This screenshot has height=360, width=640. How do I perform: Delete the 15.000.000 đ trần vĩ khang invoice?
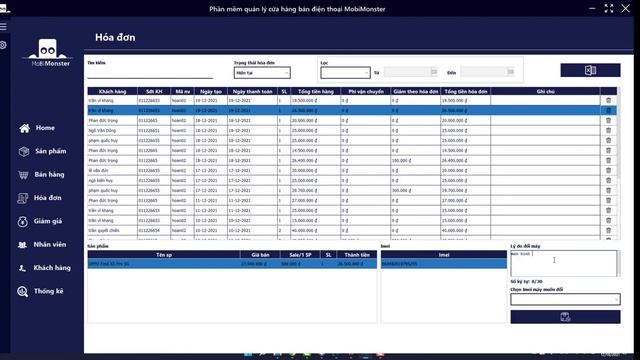[608, 220]
